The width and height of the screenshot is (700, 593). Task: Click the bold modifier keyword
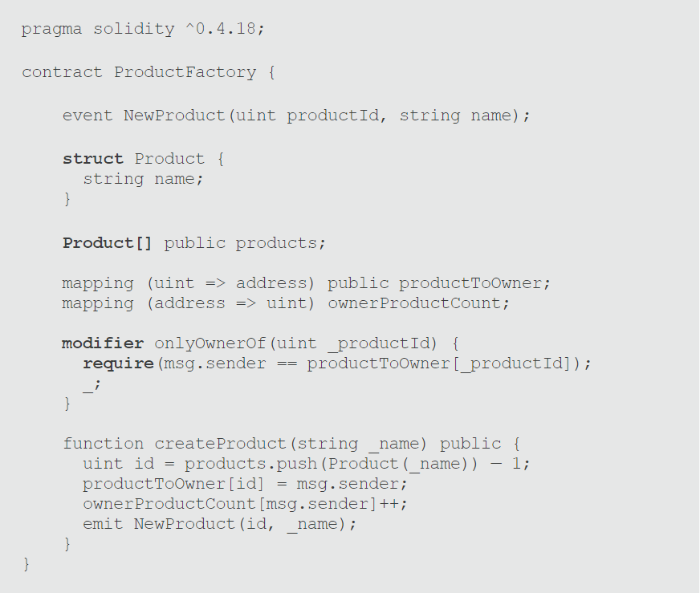pos(103,343)
